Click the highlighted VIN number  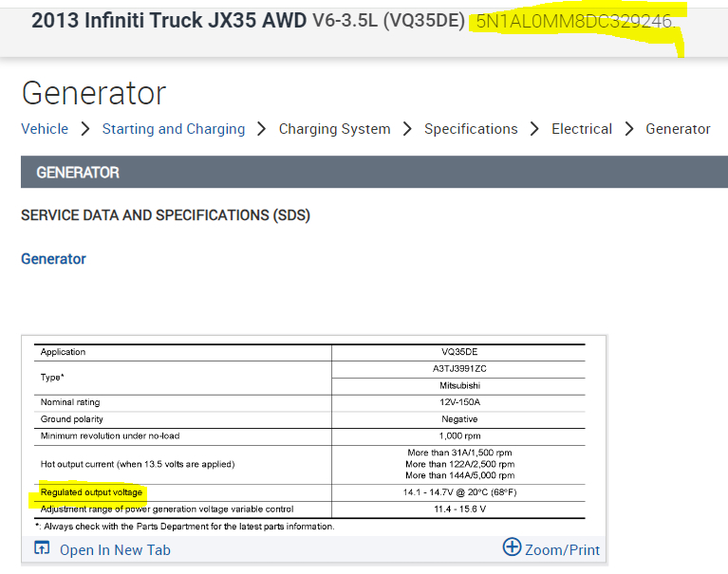tap(575, 21)
